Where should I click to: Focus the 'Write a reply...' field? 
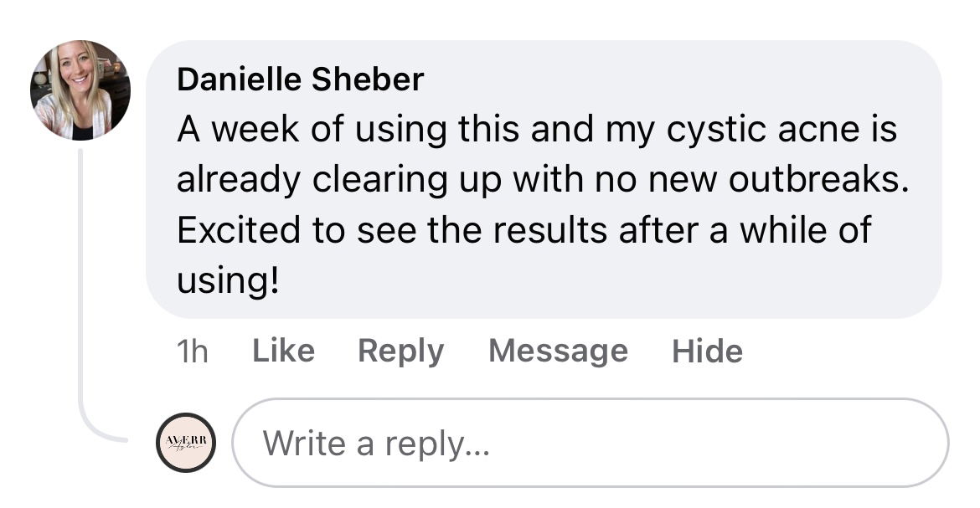point(590,443)
